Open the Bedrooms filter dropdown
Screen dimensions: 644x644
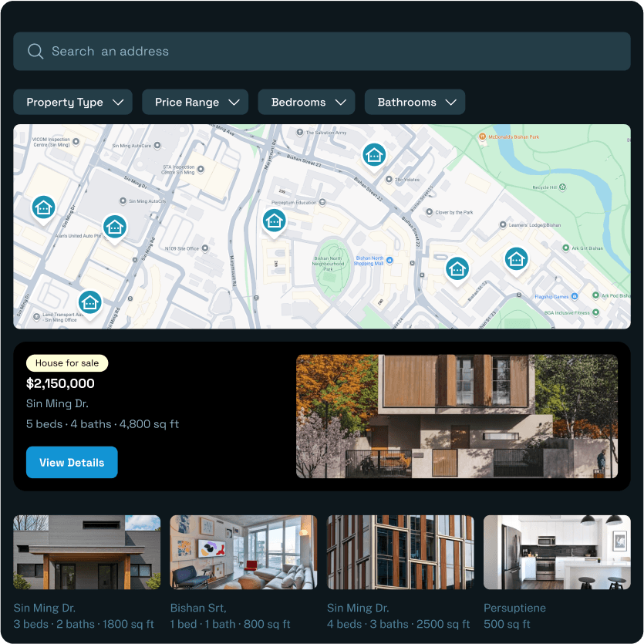(x=306, y=102)
